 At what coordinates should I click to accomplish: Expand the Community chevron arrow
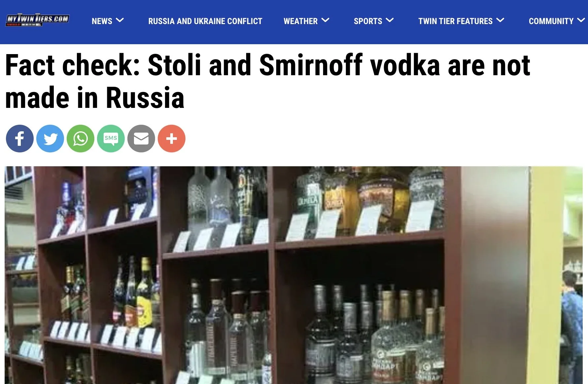point(581,20)
